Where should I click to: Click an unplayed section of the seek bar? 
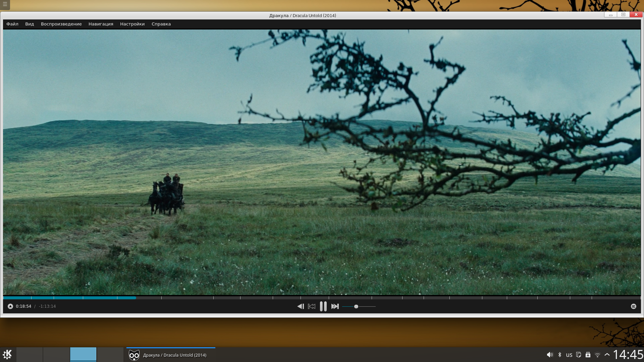point(335,298)
